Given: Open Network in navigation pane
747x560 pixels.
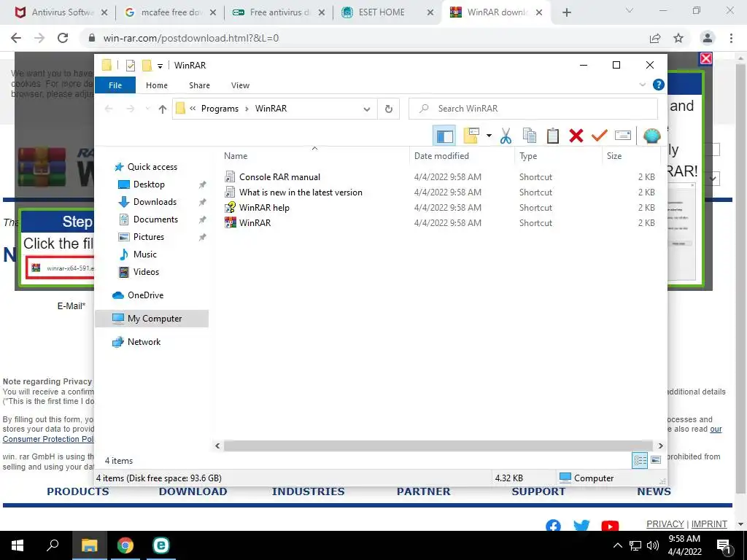Looking at the screenshot, I should tap(144, 342).
